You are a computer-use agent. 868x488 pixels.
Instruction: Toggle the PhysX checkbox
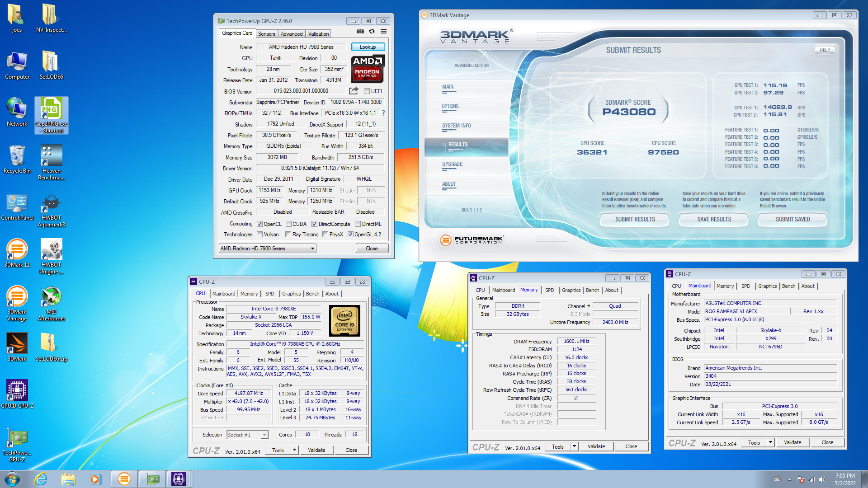click(325, 235)
